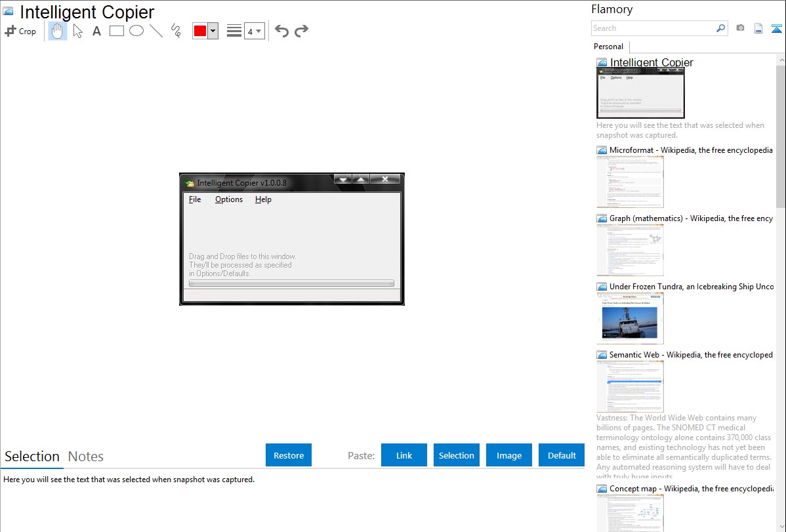Image resolution: width=786 pixels, height=532 pixels.
Task: Open Help menu in the Intelligent Copier window
Action: [263, 199]
